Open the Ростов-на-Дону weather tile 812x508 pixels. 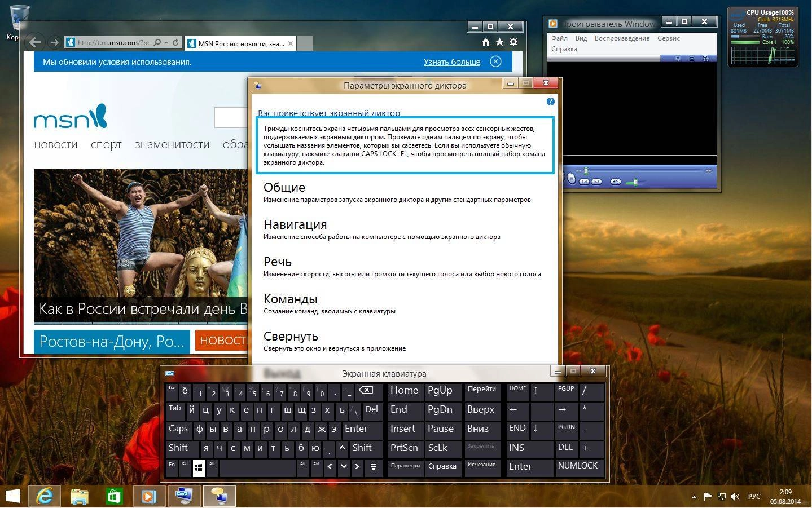[112, 342]
